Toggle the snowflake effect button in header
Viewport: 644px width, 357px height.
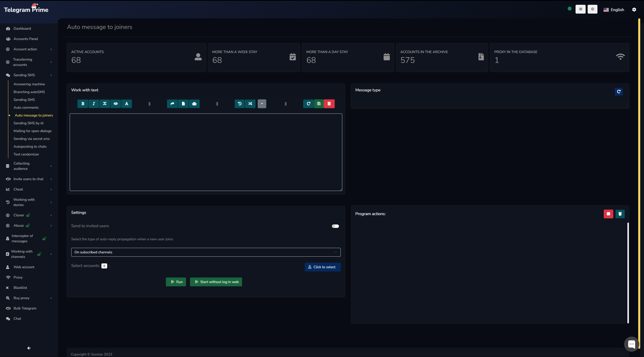coord(592,9)
